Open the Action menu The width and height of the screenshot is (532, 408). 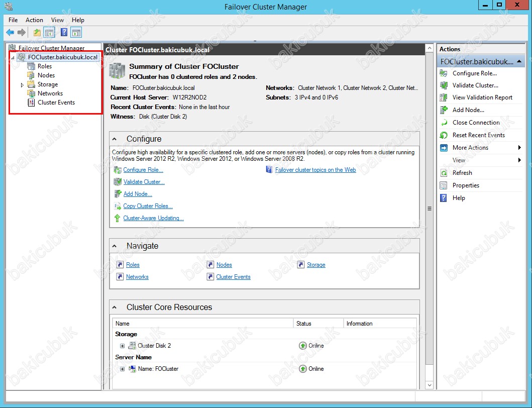(x=34, y=20)
